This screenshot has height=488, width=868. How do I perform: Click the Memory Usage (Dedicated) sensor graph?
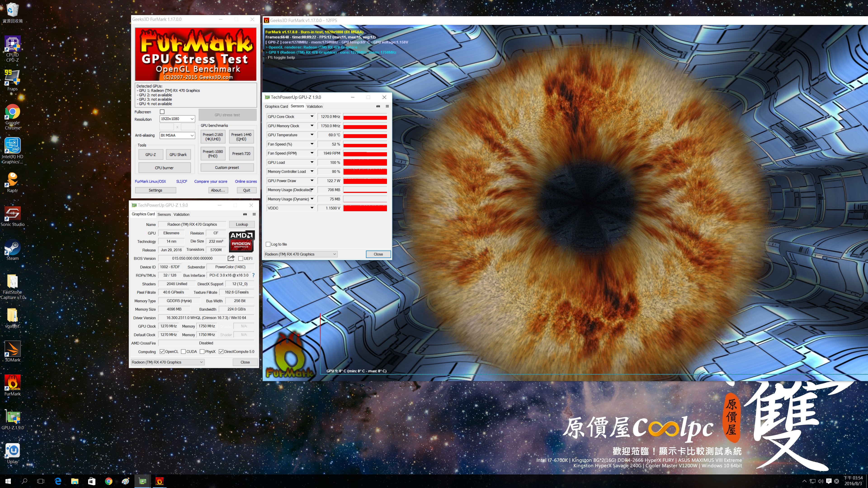[x=365, y=190]
